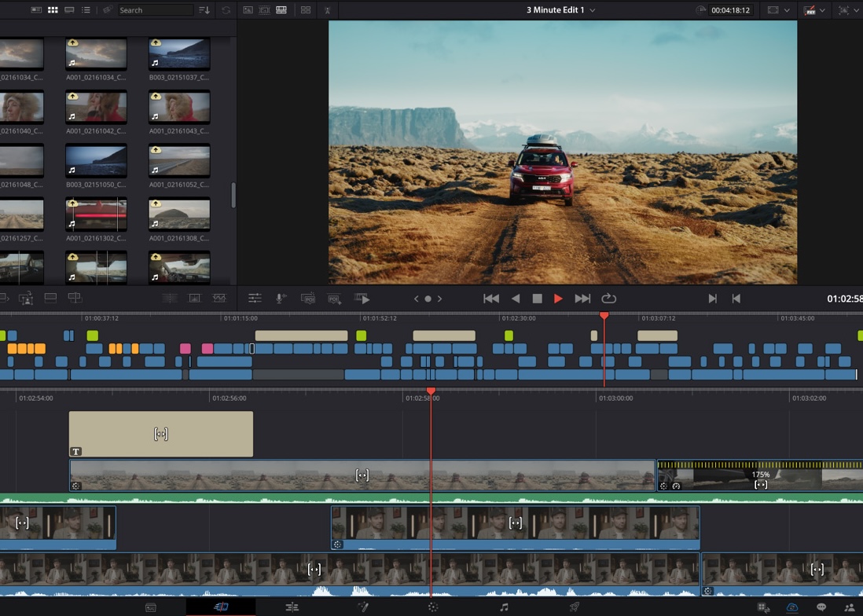Expand the dropdown next to the FX icon
The height and width of the screenshot is (616, 863).
coord(822,10)
